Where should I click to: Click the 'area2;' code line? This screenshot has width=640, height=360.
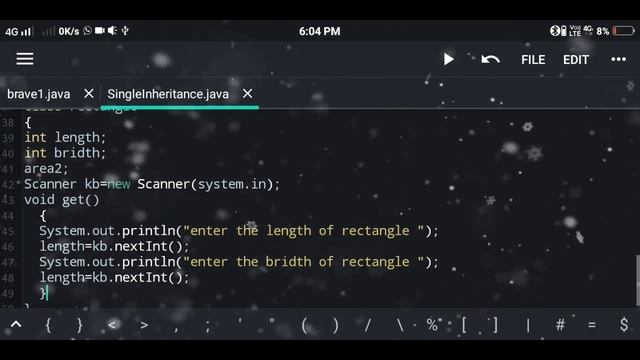pyautogui.click(x=46, y=169)
